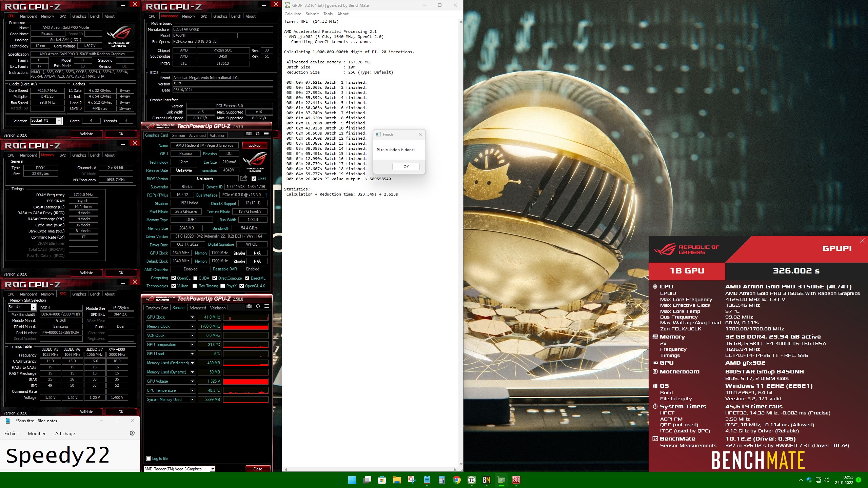868x488 pixels.
Task: Open Task View on taskbar
Action: coord(367,480)
